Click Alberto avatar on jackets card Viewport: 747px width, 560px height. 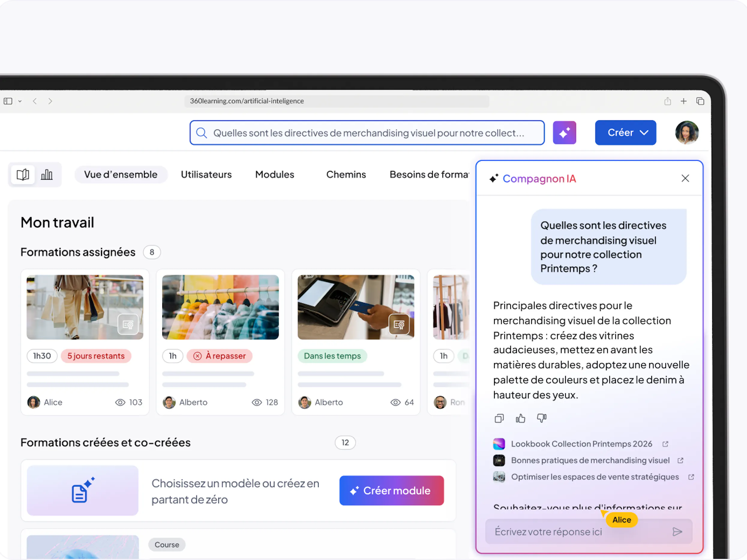coord(169,402)
